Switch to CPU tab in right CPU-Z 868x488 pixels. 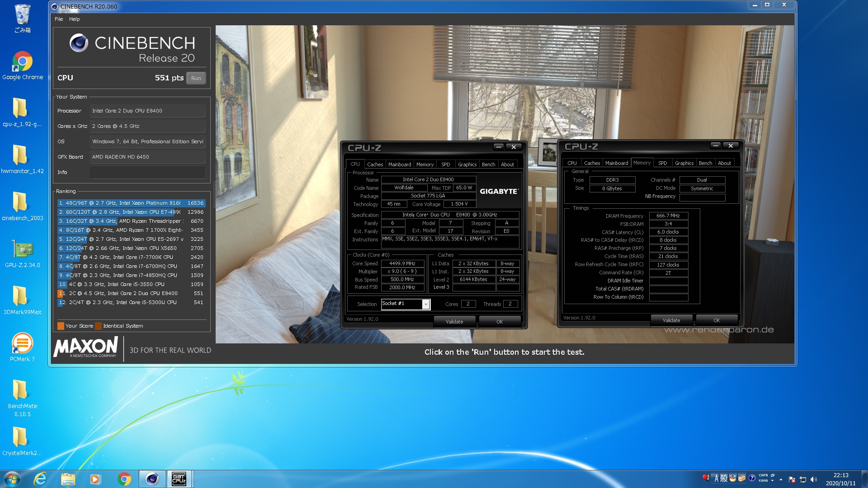(572, 163)
